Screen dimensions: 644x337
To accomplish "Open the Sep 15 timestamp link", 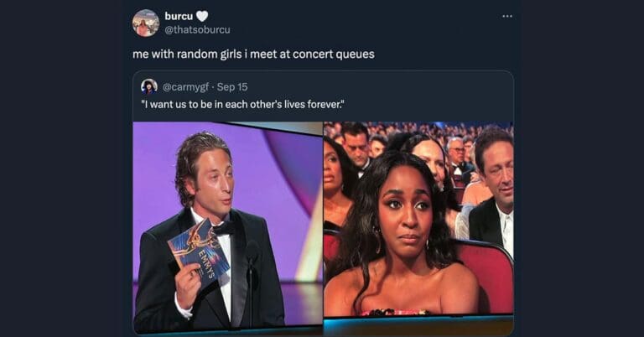I will click(232, 87).
